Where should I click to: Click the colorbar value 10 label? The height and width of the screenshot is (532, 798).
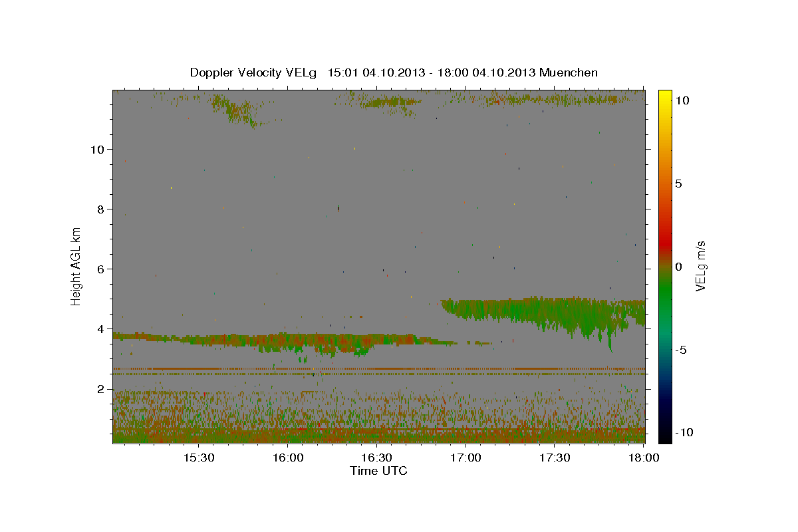pyautogui.click(x=682, y=100)
